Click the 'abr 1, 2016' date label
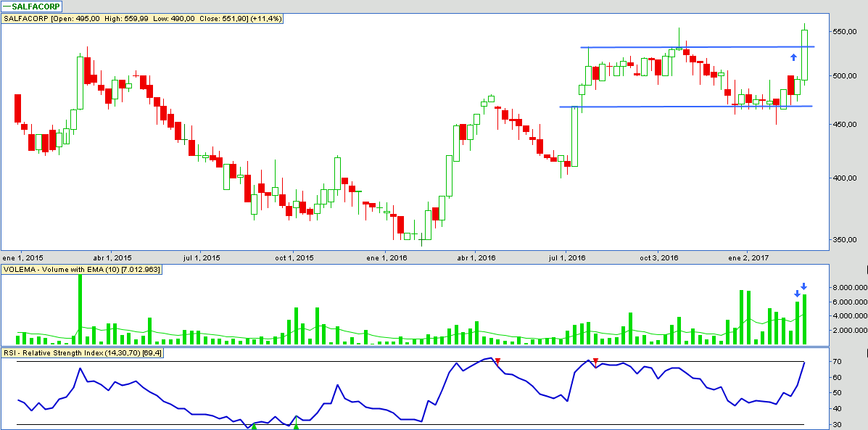Image resolution: width=868 pixels, height=430 pixels. pos(476,258)
